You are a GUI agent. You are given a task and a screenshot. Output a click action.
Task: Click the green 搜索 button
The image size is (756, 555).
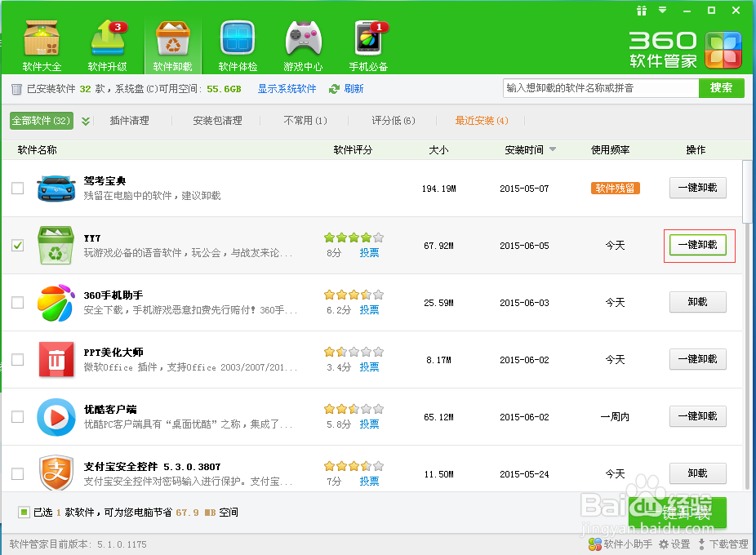click(x=721, y=88)
